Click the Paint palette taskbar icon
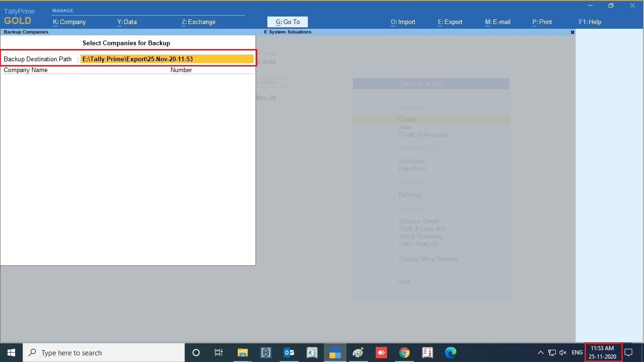644x362 pixels. click(x=358, y=353)
